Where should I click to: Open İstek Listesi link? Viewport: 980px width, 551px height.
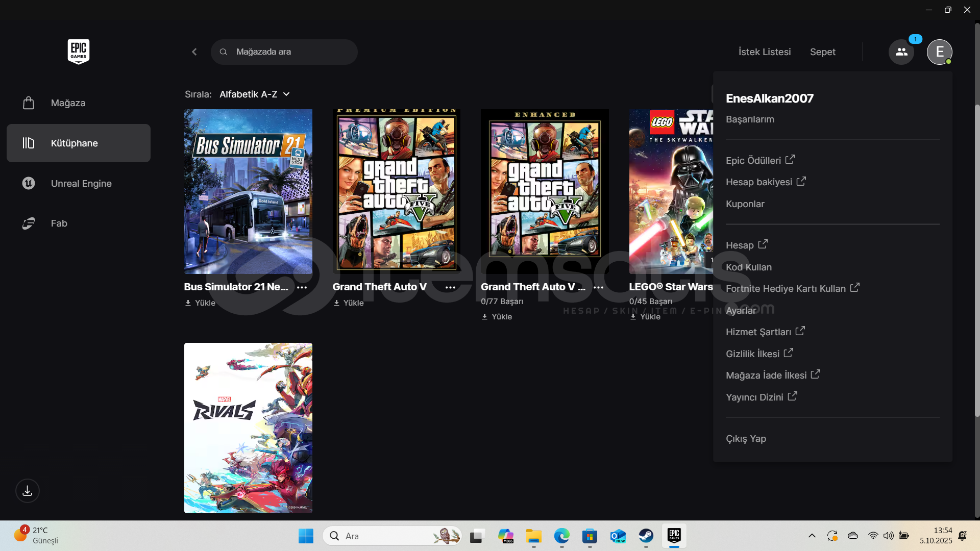pos(764,52)
